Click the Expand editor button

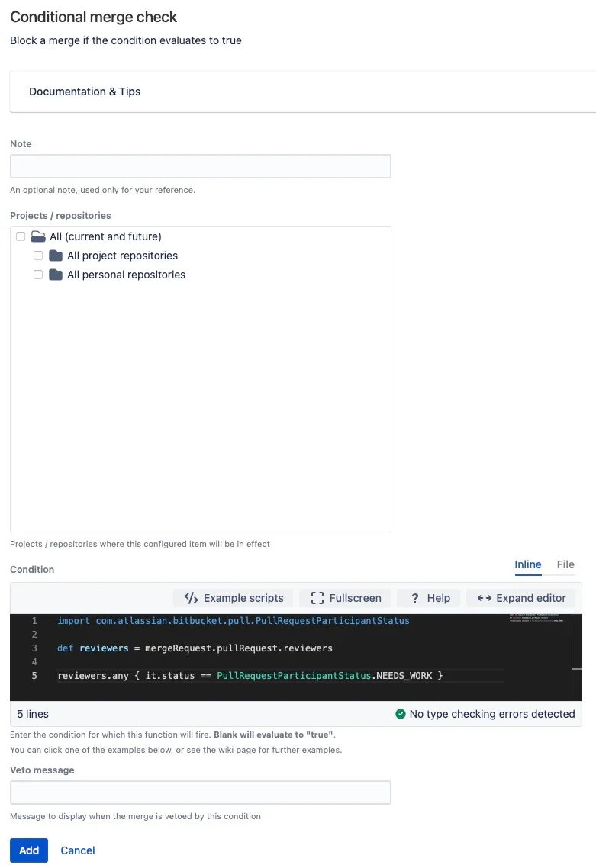pyautogui.click(x=520, y=598)
